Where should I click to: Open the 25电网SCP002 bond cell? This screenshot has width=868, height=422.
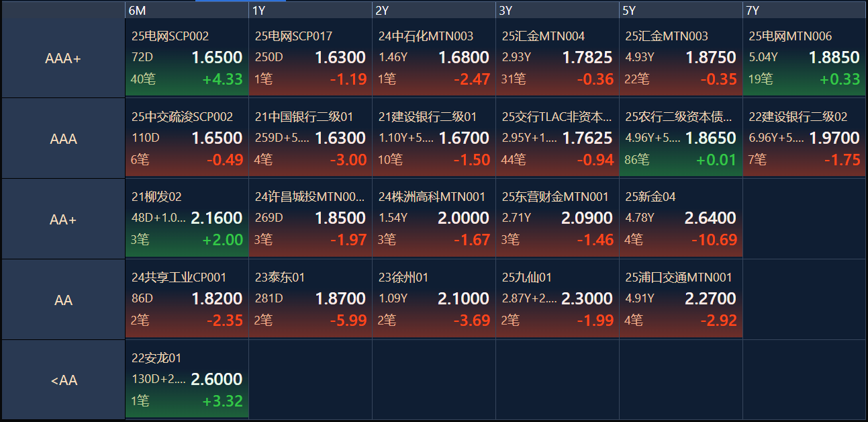pyautogui.click(x=187, y=57)
